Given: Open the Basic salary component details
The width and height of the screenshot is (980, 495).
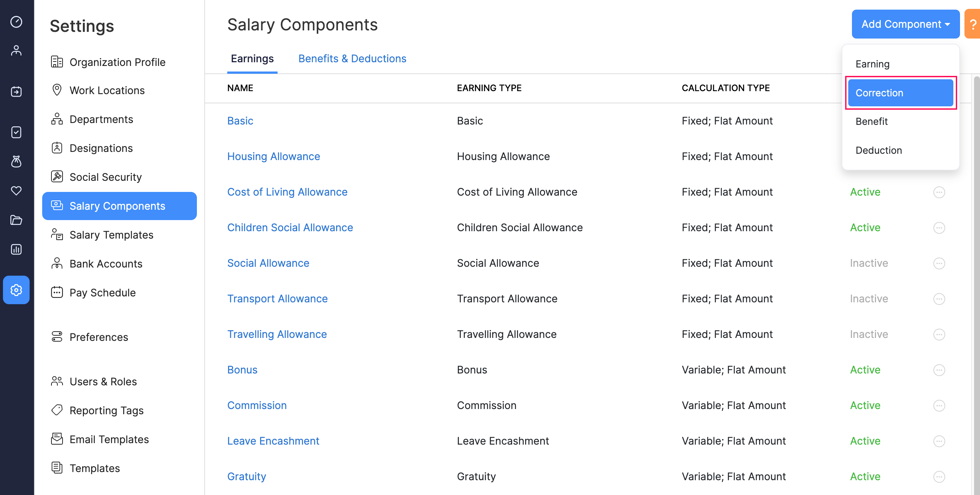Looking at the screenshot, I should [240, 120].
